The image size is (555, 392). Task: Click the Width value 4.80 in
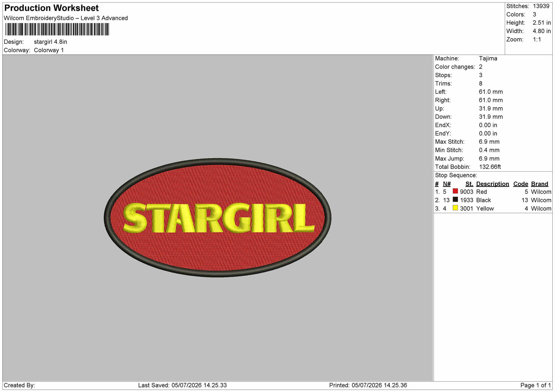point(542,31)
